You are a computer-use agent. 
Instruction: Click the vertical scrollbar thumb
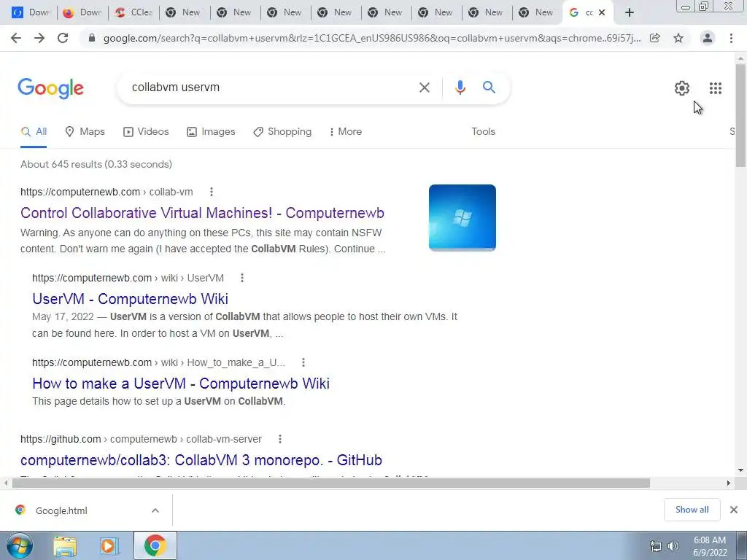coord(740,115)
